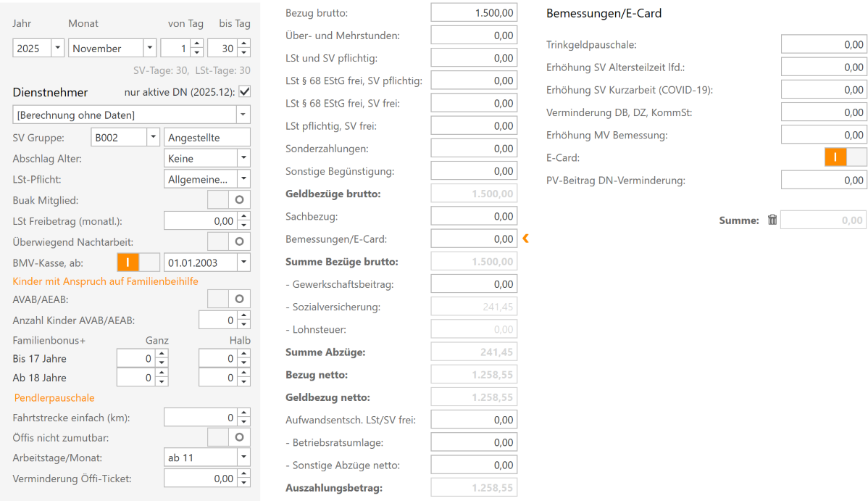Viewport: 868px width, 501px height.
Task: Increase Verminderung Öffi-Ticket spinner value
Action: [243, 474]
